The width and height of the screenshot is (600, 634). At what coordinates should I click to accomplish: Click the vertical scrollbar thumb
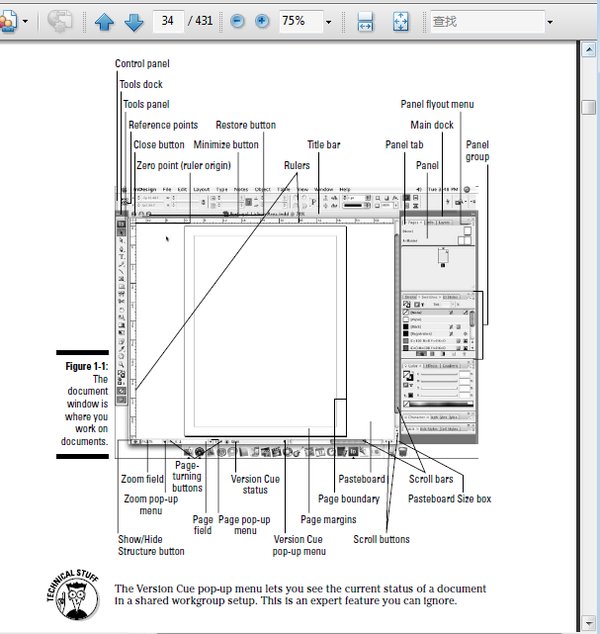click(x=589, y=107)
